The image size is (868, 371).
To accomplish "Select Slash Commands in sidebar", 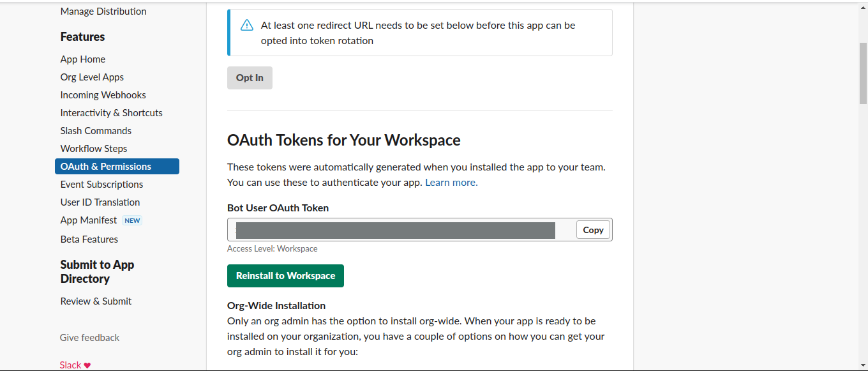I will point(96,131).
